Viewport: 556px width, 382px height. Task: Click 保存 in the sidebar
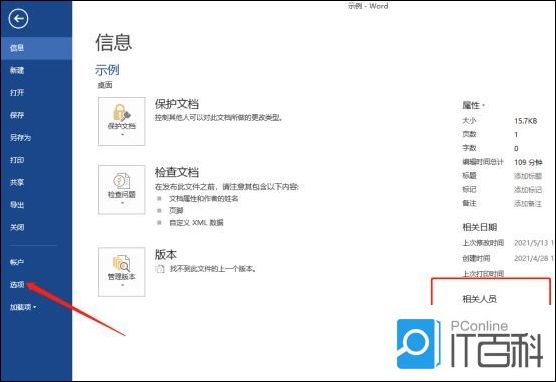click(17, 115)
